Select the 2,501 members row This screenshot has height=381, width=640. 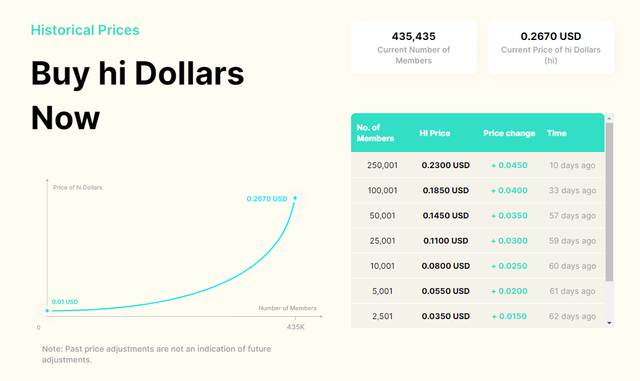(478, 316)
